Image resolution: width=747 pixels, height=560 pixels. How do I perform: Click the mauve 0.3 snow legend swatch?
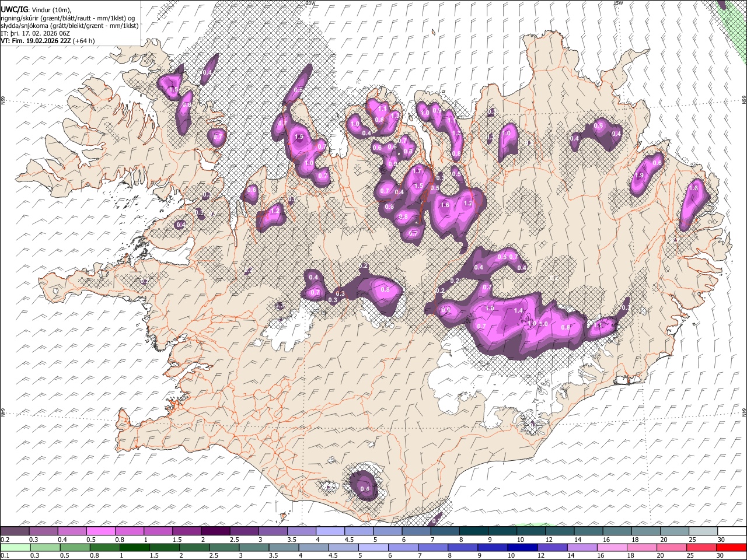point(43,531)
